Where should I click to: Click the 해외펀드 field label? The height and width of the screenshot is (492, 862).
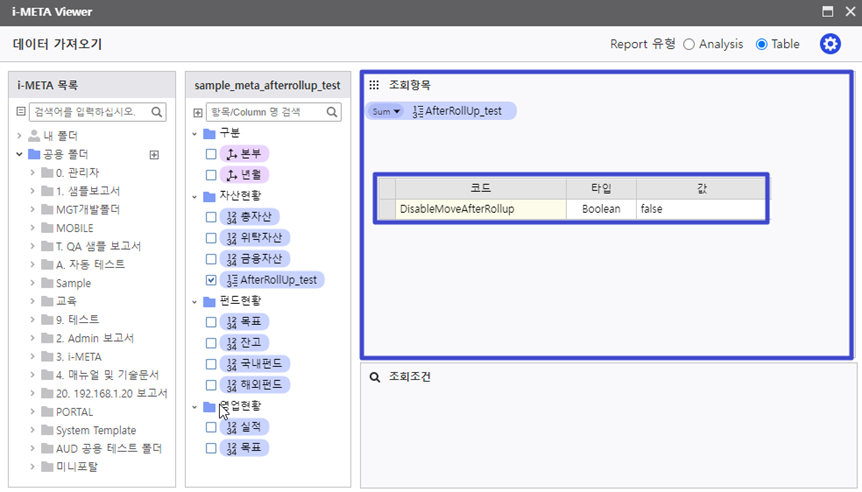262,385
